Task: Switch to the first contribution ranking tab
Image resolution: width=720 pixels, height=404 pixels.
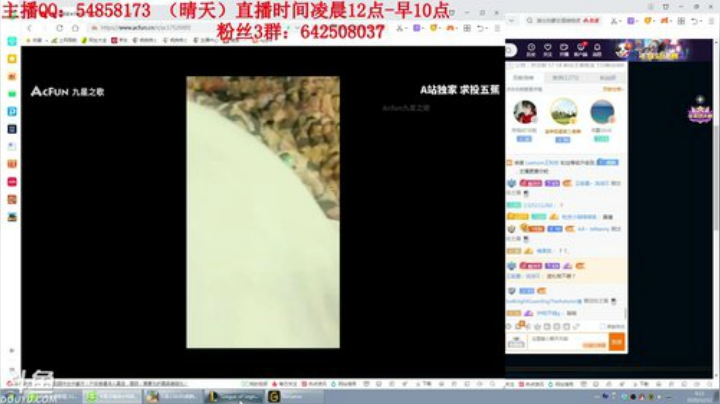Action: 523,78
